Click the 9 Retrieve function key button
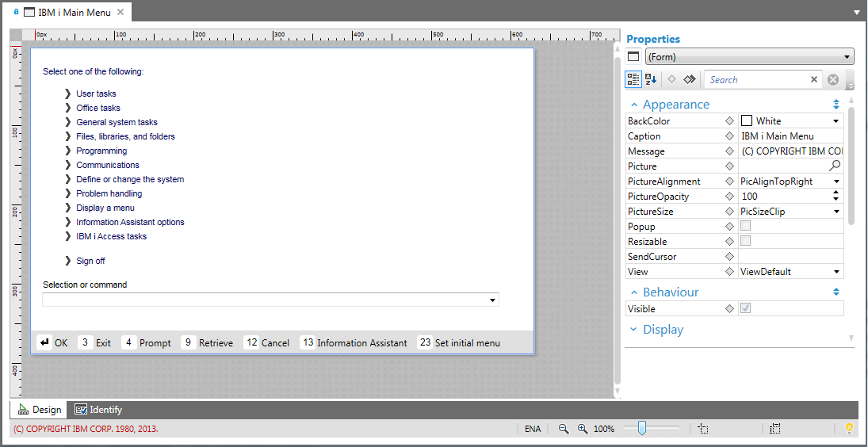The height and width of the screenshot is (447, 868). coord(207,342)
